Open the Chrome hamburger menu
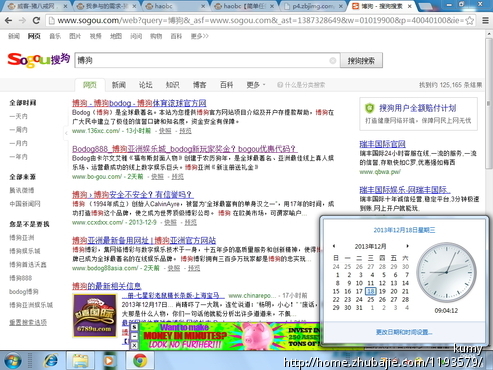Screen dimensions: 493x370 point(485,21)
